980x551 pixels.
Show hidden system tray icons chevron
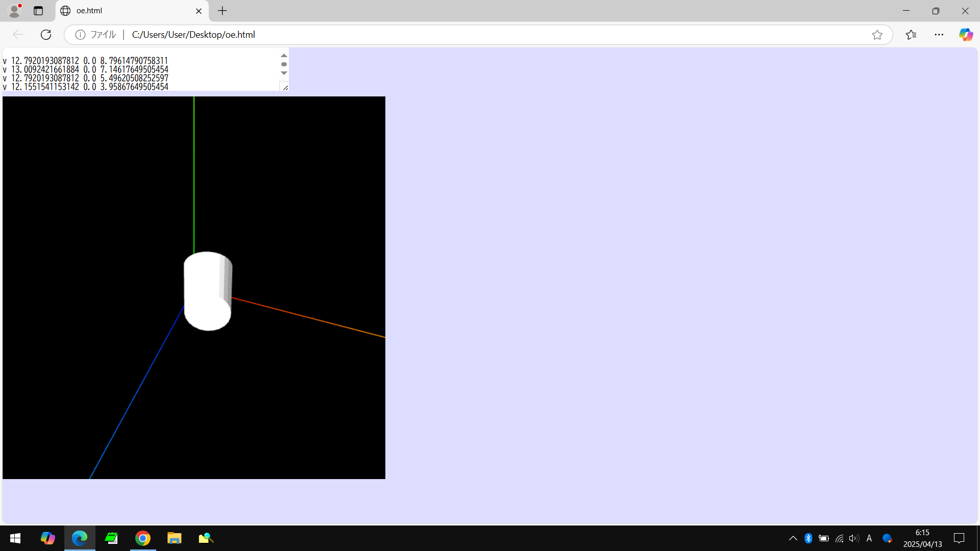point(793,538)
